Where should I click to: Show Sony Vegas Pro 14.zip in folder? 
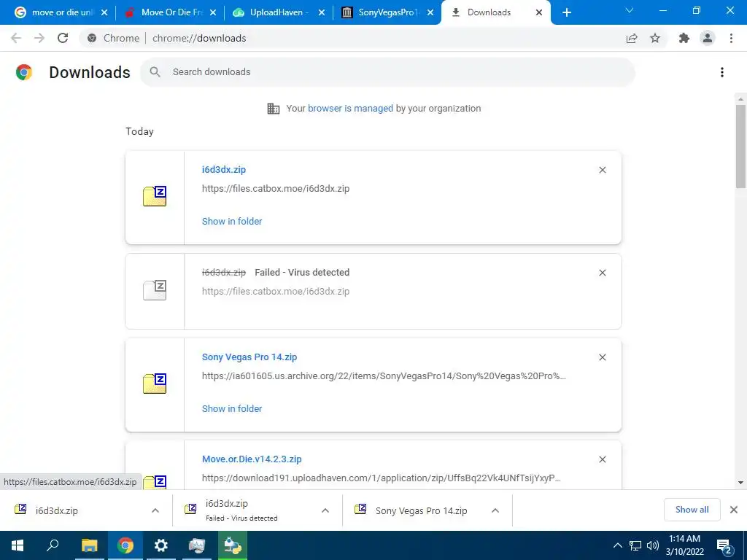click(232, 409)
